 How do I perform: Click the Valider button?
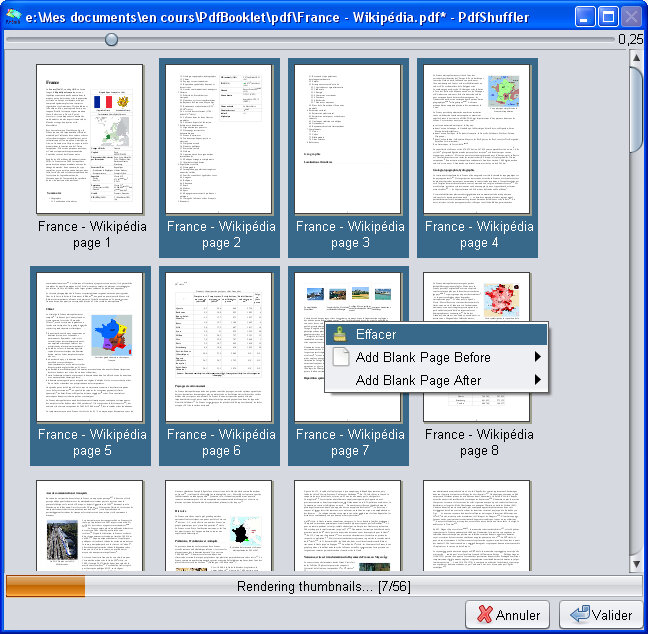601,615
